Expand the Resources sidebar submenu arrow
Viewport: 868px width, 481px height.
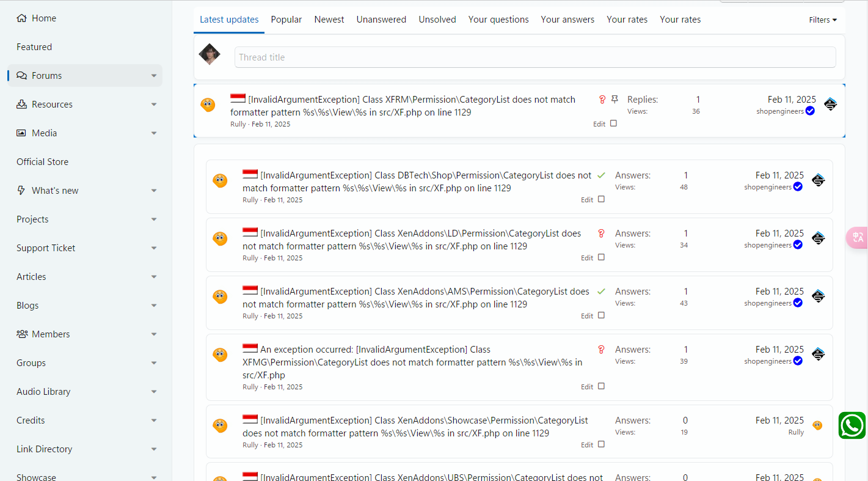(x=154, y=105)
